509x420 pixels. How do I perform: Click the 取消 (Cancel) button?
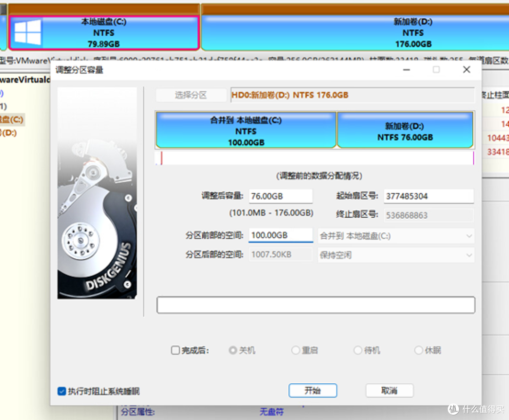point(389,390)
